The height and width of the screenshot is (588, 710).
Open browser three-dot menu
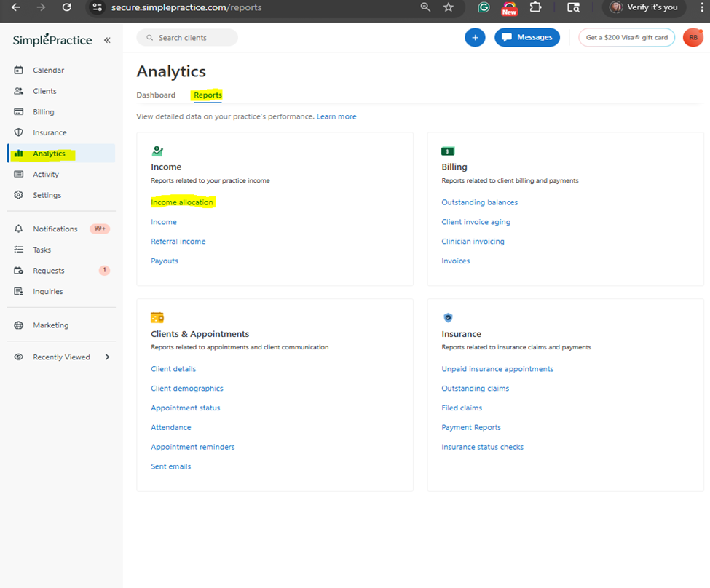pyautogui.click(x=702, y=7)
